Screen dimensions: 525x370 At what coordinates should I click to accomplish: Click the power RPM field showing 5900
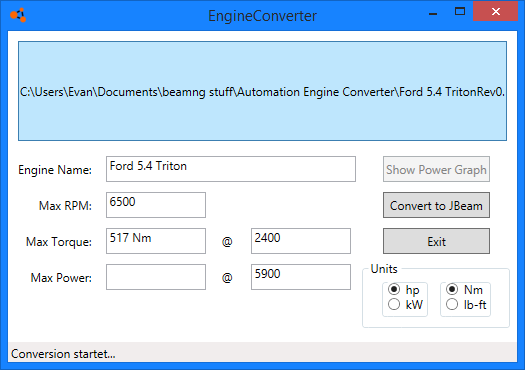tap(301, 277)
